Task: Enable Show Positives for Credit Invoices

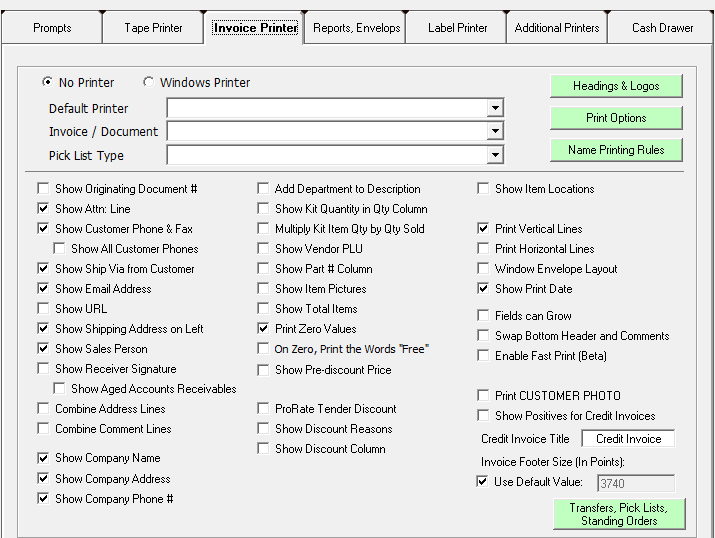Action: coord(483,415)
